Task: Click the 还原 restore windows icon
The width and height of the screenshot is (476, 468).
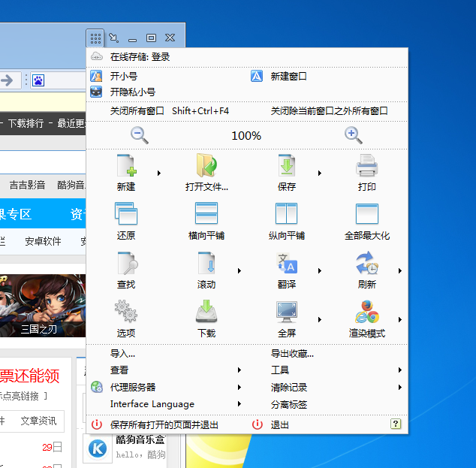Action: click(126, 214)
